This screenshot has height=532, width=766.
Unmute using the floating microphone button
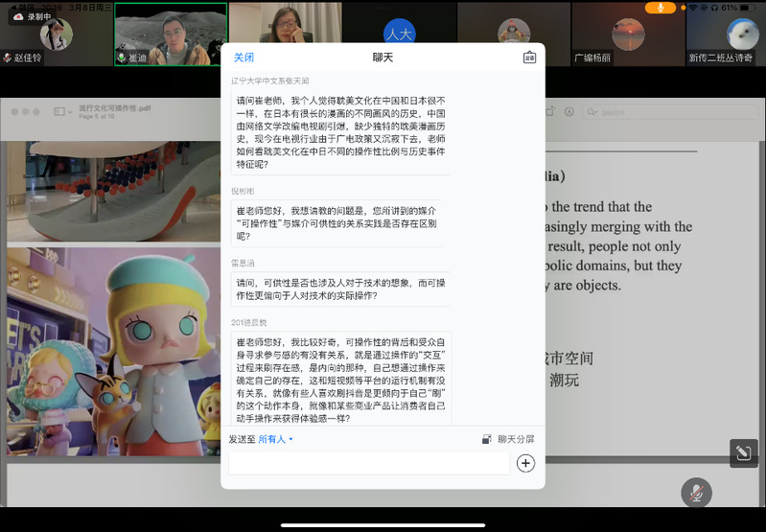pos(696,493)
